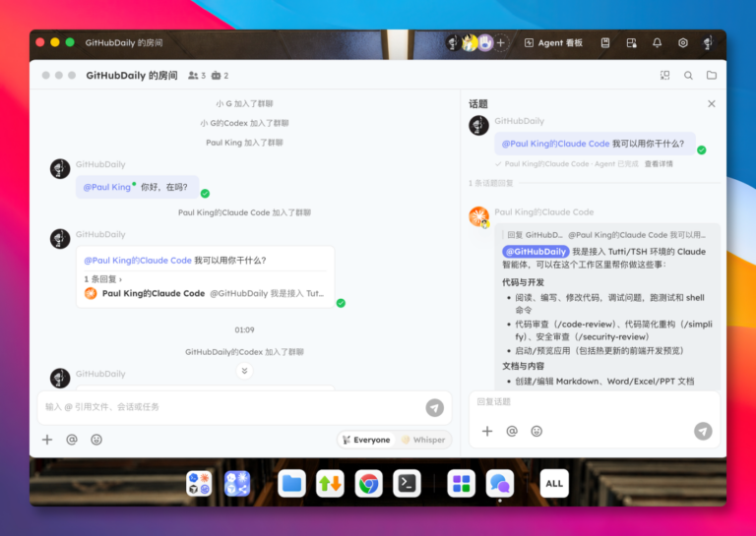Launch the terminal from the dock
This screenshot has width=756, height=536.
point(407,484)
